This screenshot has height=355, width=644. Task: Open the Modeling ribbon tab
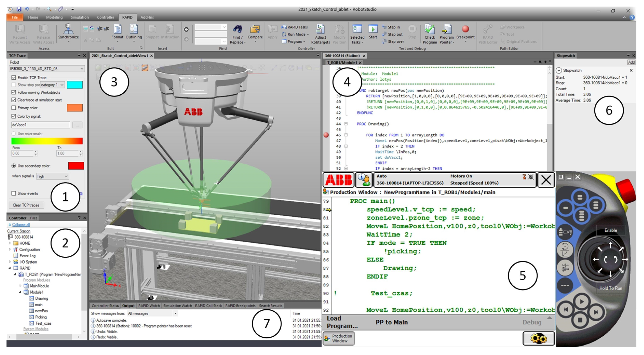click(x=54, y=17)
